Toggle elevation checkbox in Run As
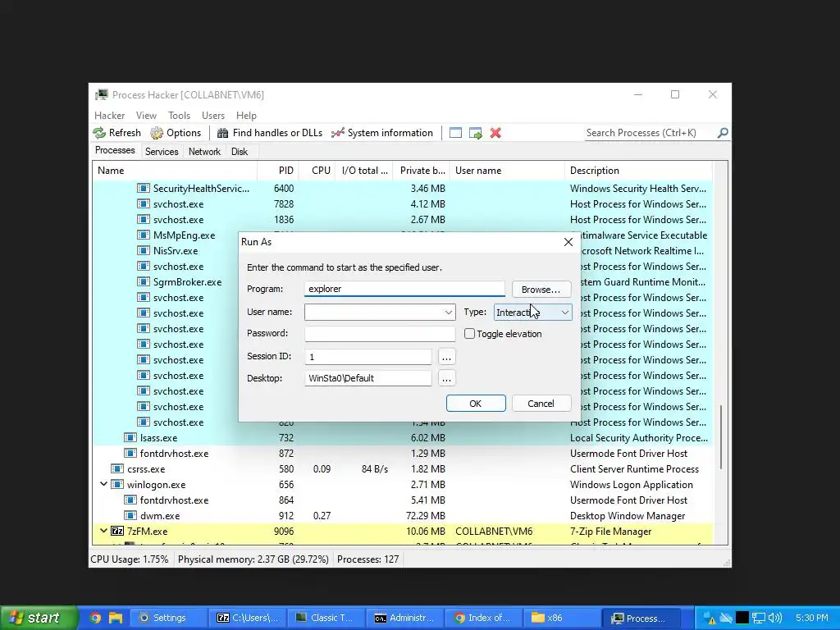This screenshot has height=630, width=840. (x=469, y=334)
